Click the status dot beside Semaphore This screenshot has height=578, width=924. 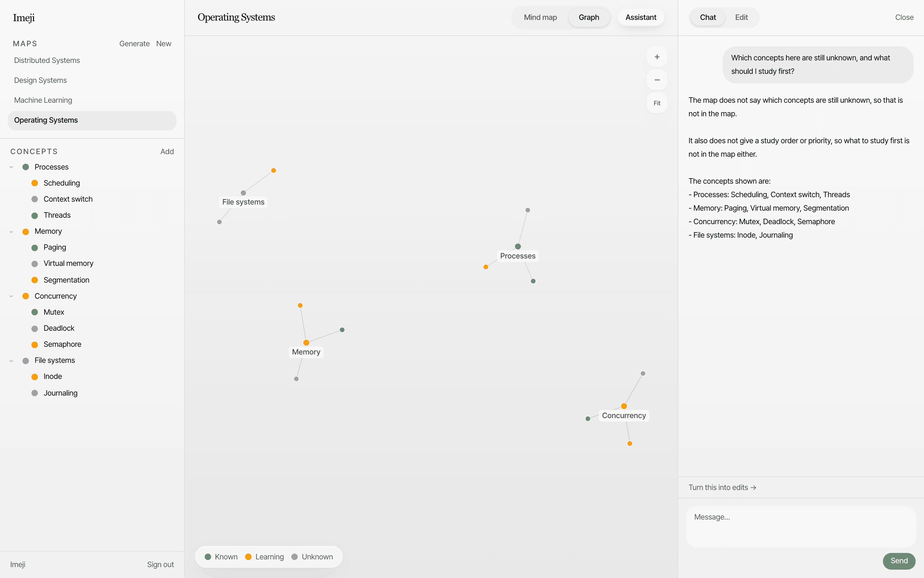tap(35, 345)
